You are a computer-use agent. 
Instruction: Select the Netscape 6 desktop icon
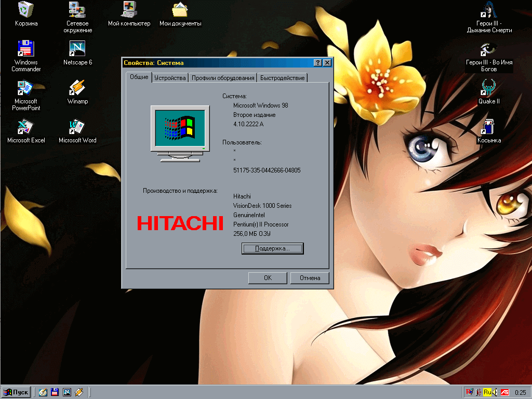[x=77, y=48]
